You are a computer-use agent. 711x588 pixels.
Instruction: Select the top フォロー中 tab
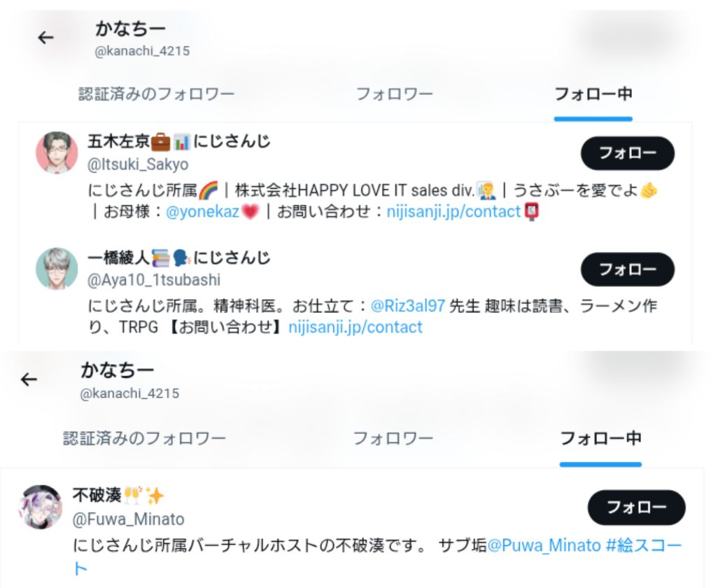(593, 94)
